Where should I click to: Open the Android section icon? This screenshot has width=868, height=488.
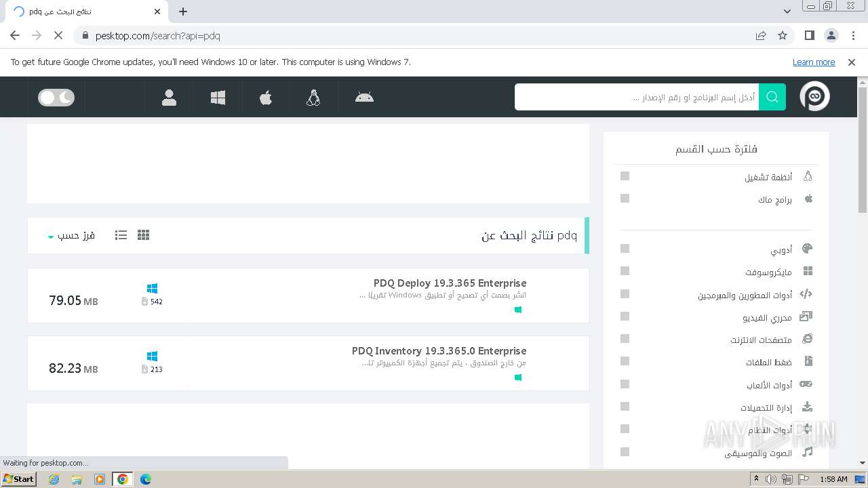tap(364, 98)
